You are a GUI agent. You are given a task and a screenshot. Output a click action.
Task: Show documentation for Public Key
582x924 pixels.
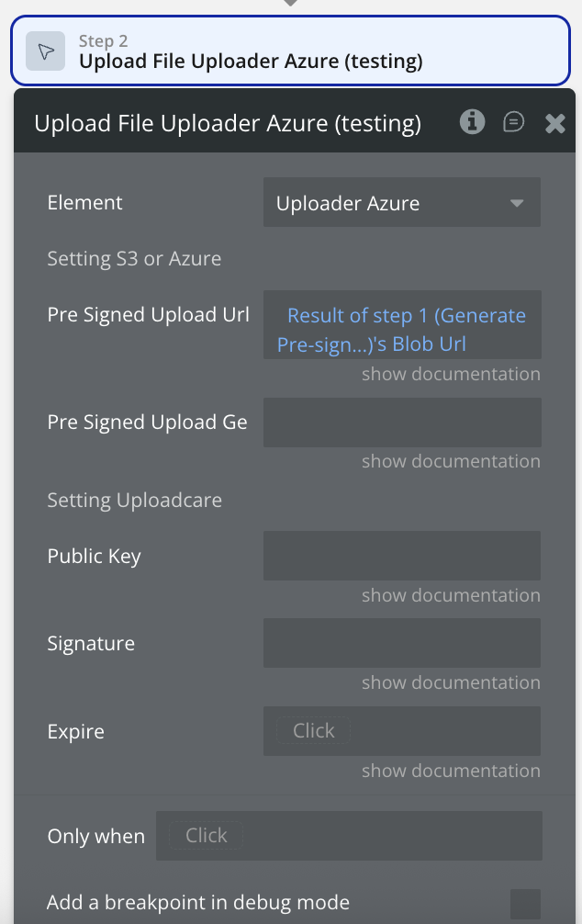pos(451,595)
